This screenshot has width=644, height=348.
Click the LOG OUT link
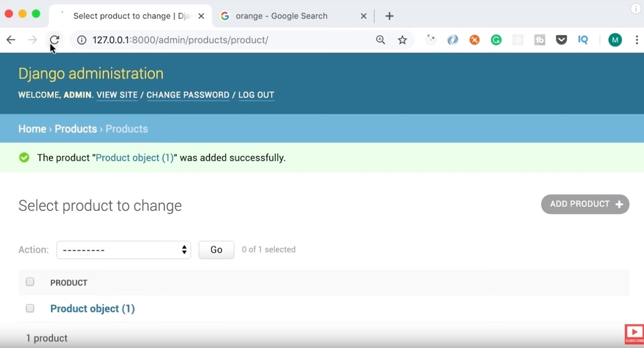point(256,95)
